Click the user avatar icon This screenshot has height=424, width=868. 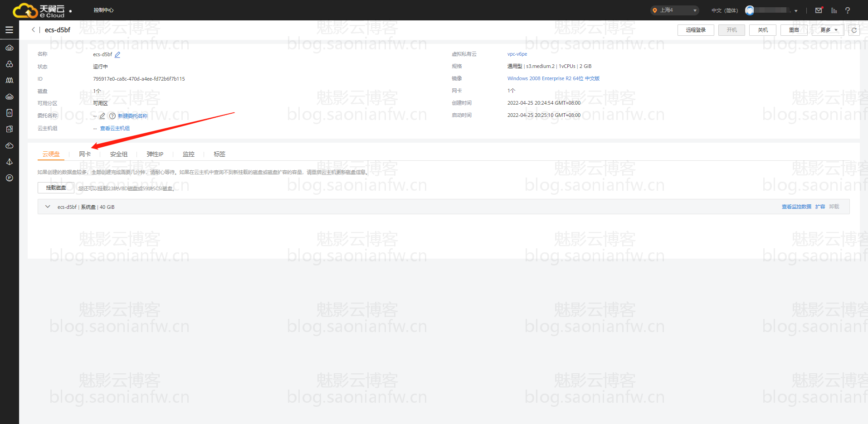pos(749,10)
